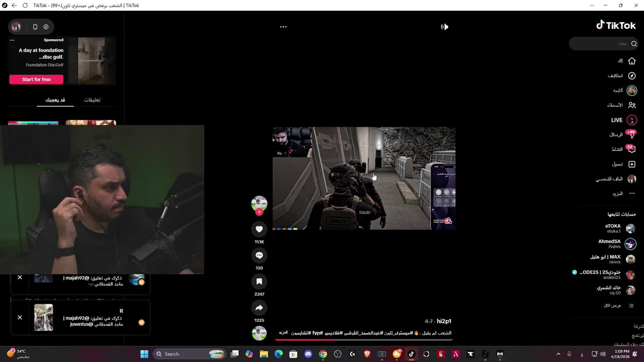Viewport: 644px width, 362px height.
Task: Open followed account MAX nirvvx
Action: click(612, 259)
